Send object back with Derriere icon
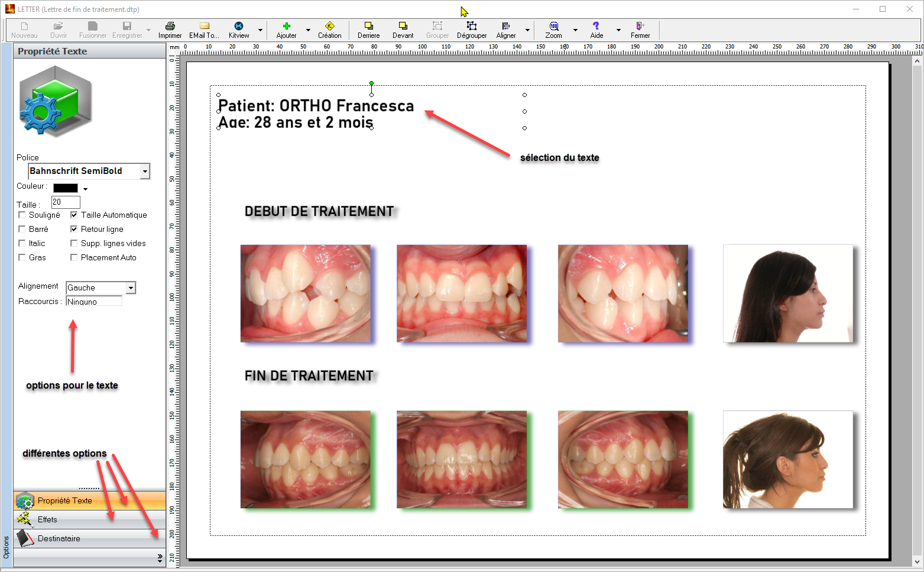924x572 pixels. point(368,26)
